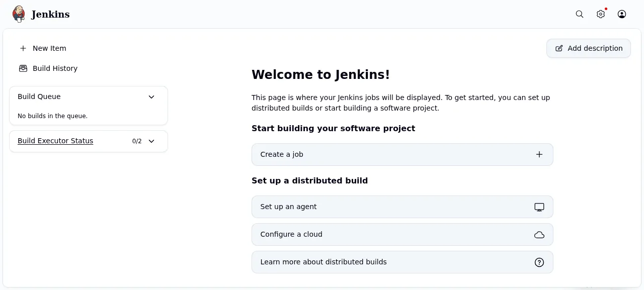This screenshot has width=644, height=290.
Task: Open the search magnifier icon
Action: click(580, 14)
